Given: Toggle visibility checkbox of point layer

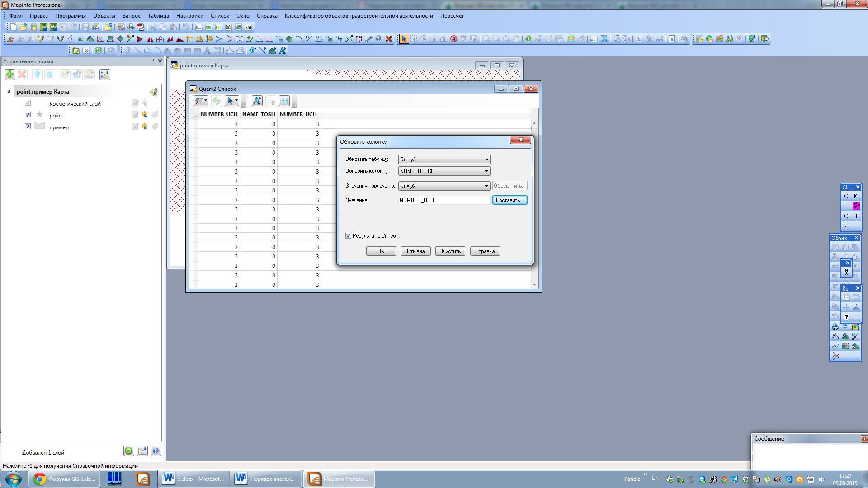Looking at the screenshot, I should coord(28,115).
